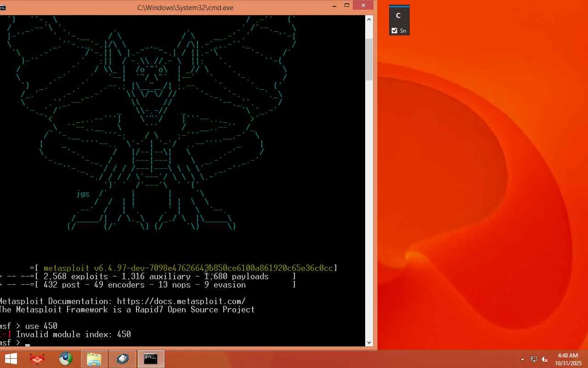Screen dimensions: 588x368
Task: Click the letter C in the small widget
Action: [398, 15]
